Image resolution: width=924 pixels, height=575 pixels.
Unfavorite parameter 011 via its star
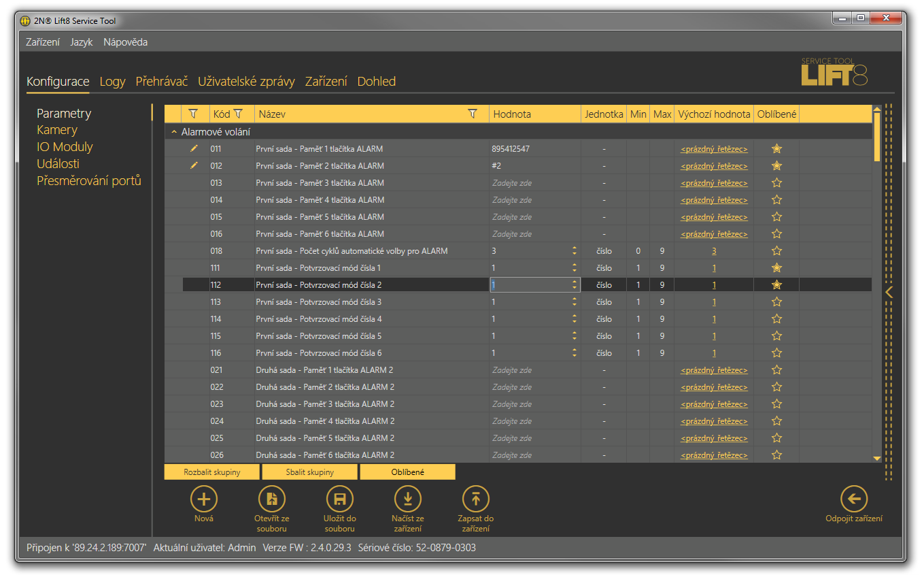point(776,149)
